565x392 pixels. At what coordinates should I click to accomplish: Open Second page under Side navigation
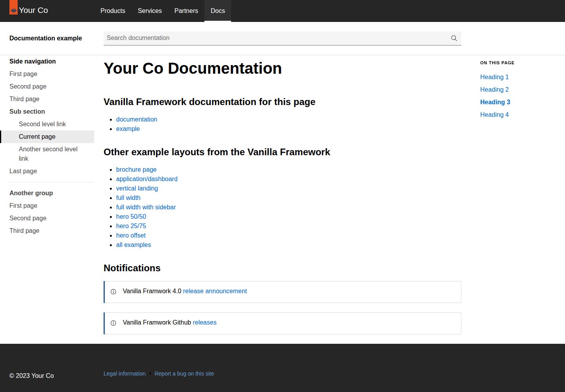coord(28,86)
